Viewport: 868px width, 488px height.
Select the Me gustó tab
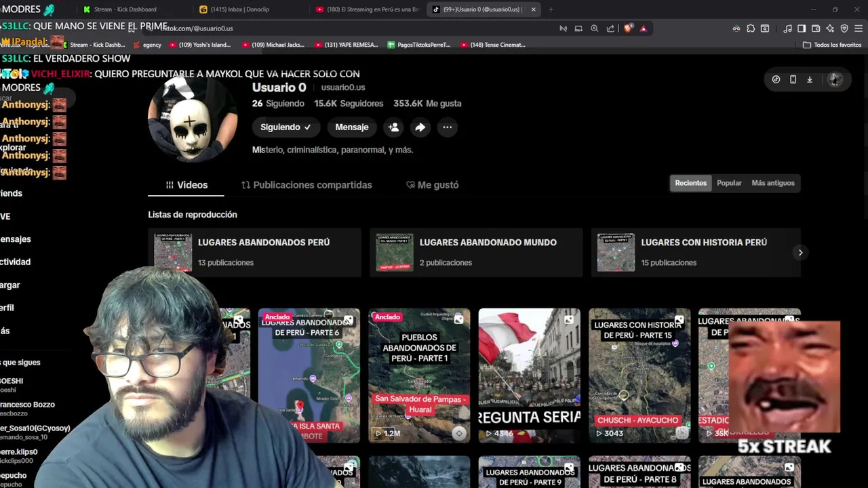point(433,185)
